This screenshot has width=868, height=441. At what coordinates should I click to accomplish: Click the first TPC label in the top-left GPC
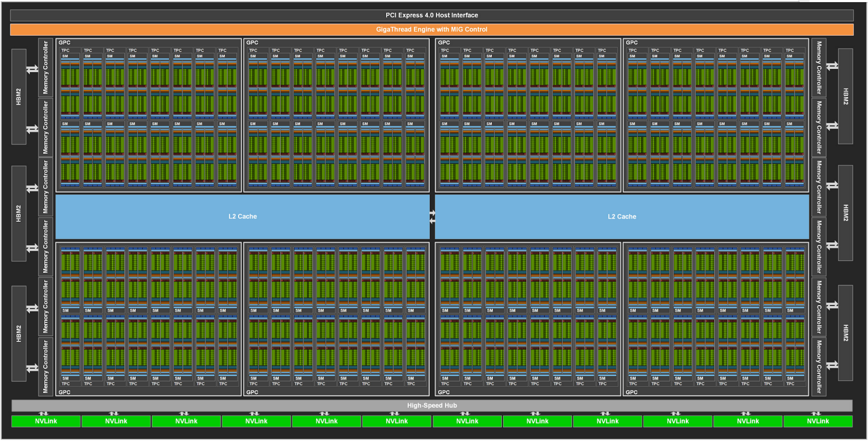[65, 51]
